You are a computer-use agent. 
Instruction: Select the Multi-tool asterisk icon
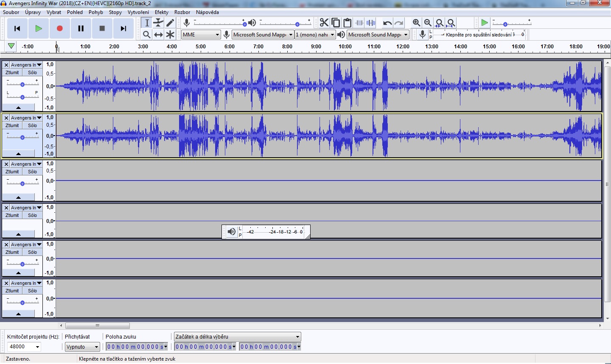click(170, 35)
